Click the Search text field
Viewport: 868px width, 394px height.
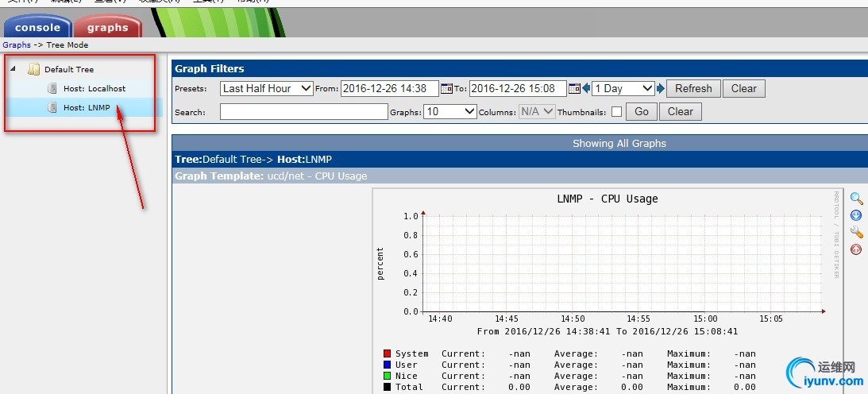tap(304, 112)
